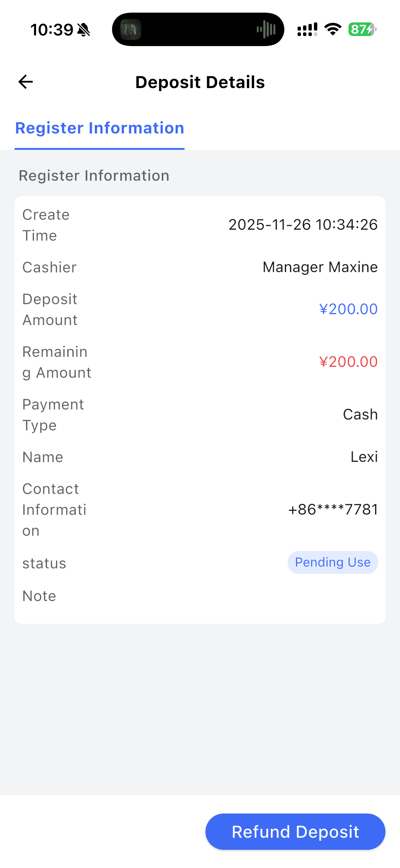Tap the back arrow icon

pos(26,82)
